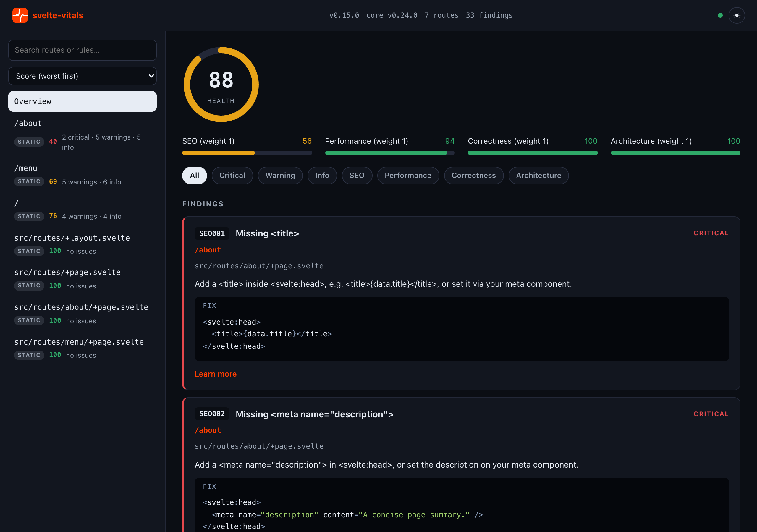Screen dimensions: 757x532
Task: Click the SEO score value 56
Action: pyautogui.click(x=307, y=141)
